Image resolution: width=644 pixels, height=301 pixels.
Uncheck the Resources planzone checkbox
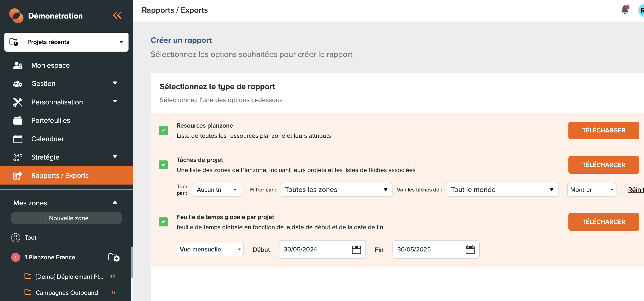(163, 130)
